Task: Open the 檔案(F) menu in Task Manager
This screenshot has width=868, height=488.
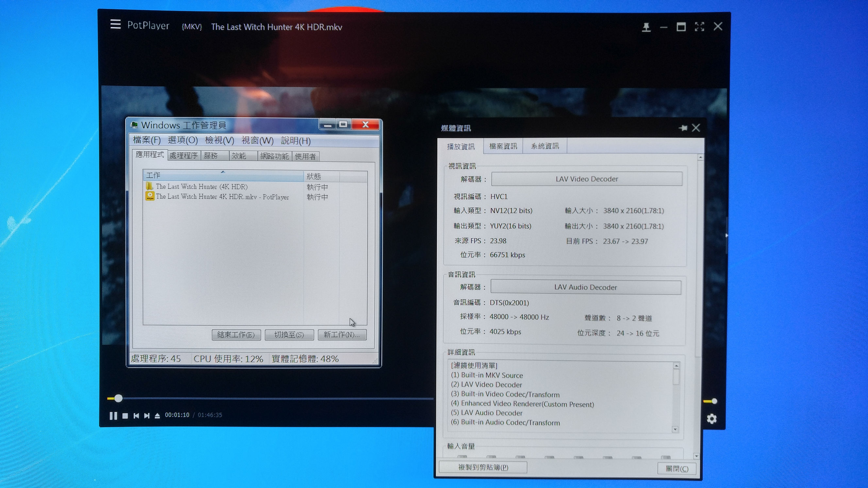Action: click(x=147, y=140)
